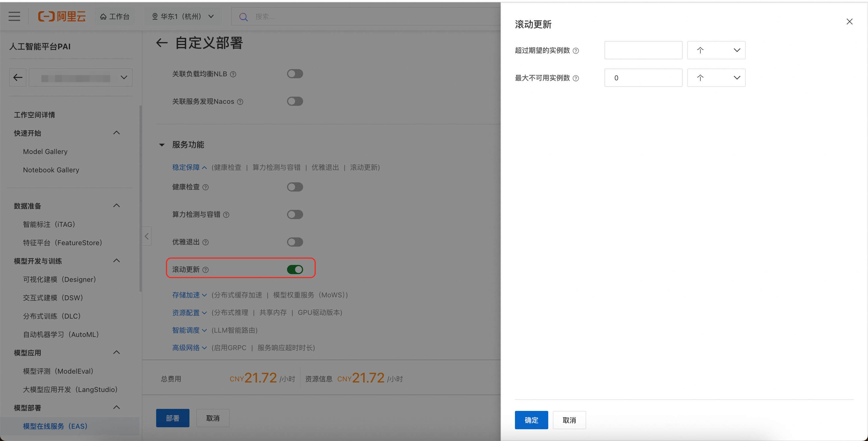Click the sidebar collapse arrow handle
The height and width of the screenshot is (441, 868).
click(147, 236)
